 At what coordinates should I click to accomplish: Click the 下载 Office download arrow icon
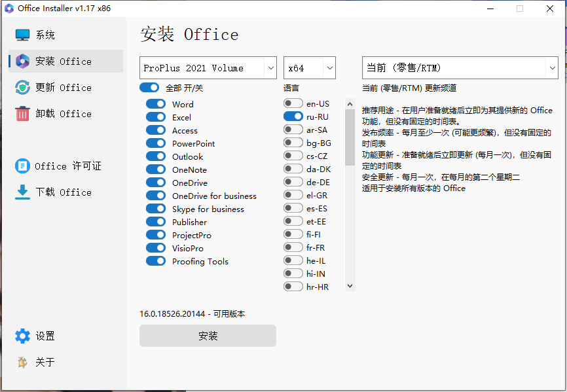pos(23,192)
